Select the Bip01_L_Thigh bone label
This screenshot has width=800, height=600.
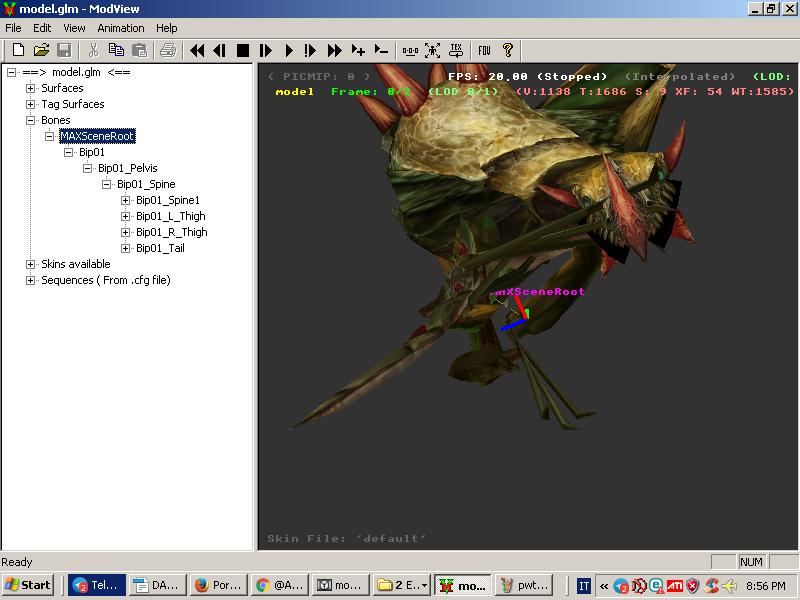170,216
